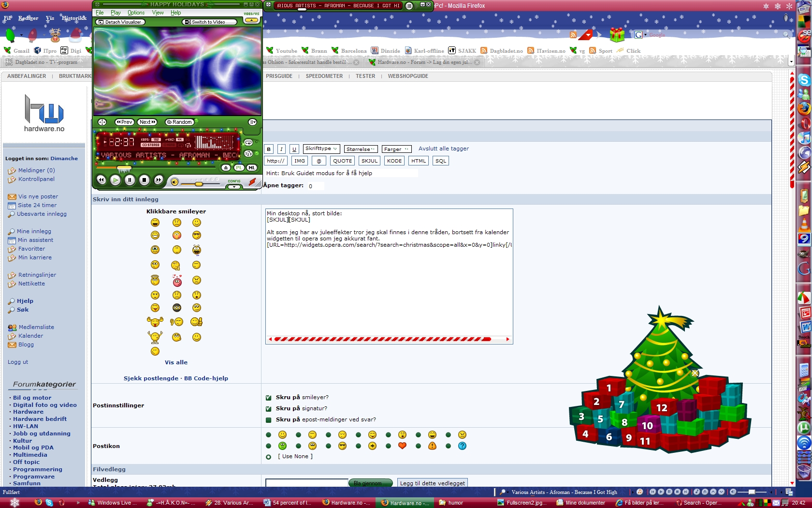Switch to Hardware.no Forum browser tab
This screenshot has height=508, width=812.
point(423,62)
